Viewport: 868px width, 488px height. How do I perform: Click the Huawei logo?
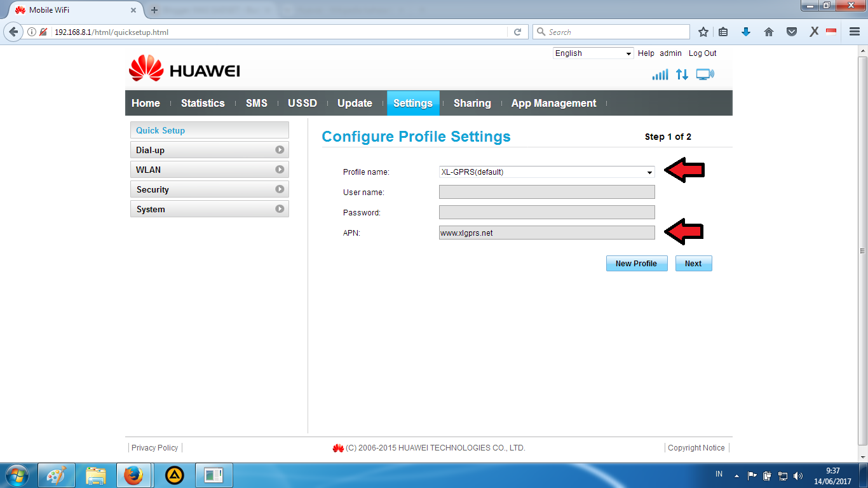point(184,69)
